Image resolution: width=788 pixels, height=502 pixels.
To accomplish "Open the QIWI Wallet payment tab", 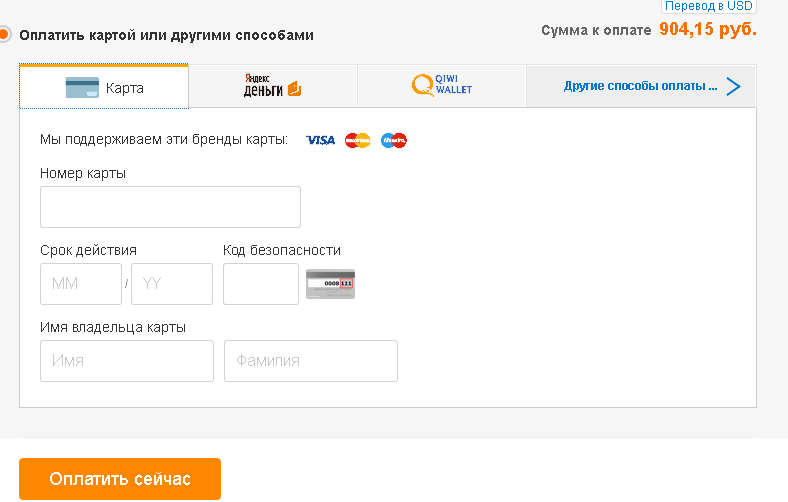I will [442, 86].
